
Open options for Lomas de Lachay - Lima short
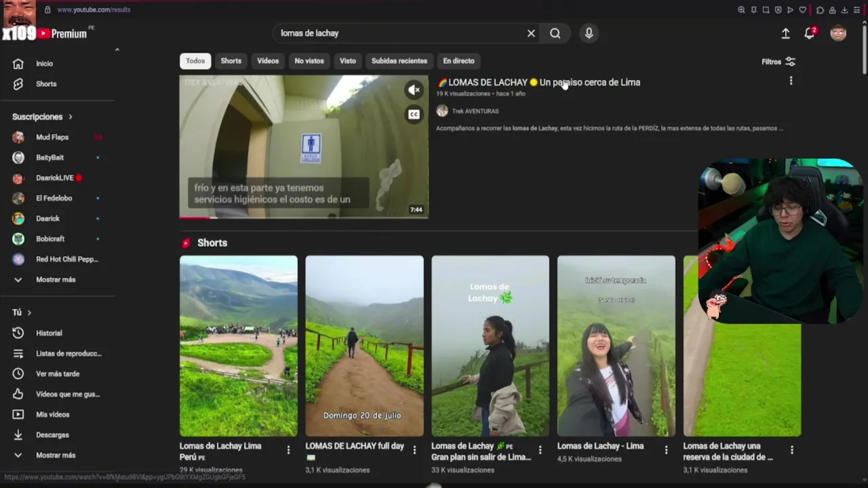[x=666, y=450]
